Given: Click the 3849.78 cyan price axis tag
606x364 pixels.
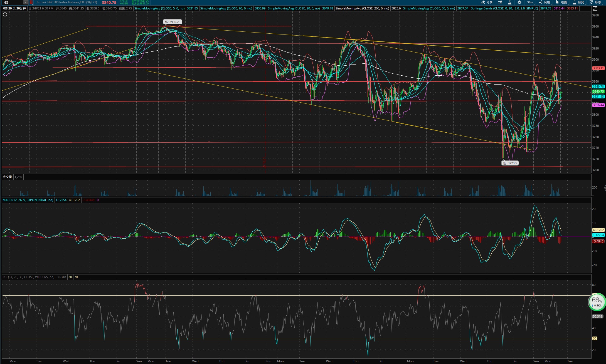Looking at the screenshot, I should [598, 86].
